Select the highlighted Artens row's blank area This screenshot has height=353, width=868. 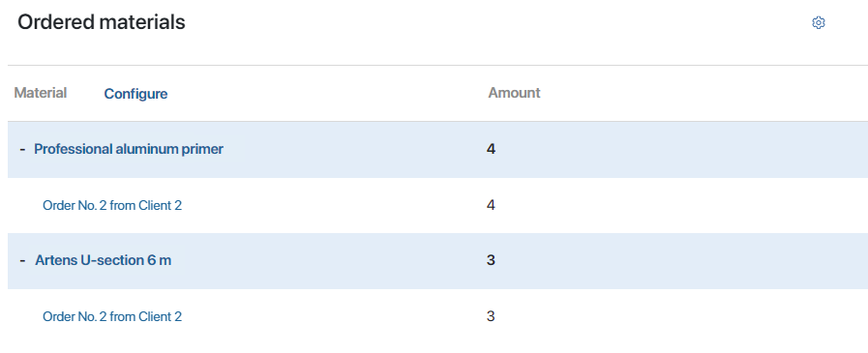pos(681,260)
